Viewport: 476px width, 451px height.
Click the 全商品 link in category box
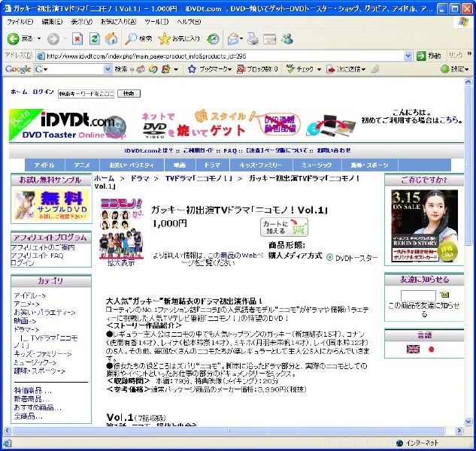(x=29, y=416)
